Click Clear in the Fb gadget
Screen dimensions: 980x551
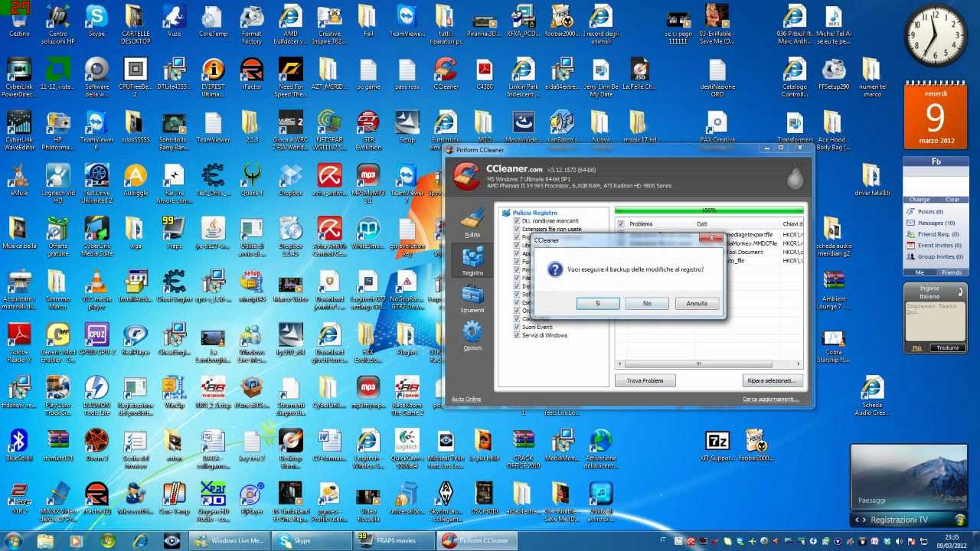tap(952, 199)
